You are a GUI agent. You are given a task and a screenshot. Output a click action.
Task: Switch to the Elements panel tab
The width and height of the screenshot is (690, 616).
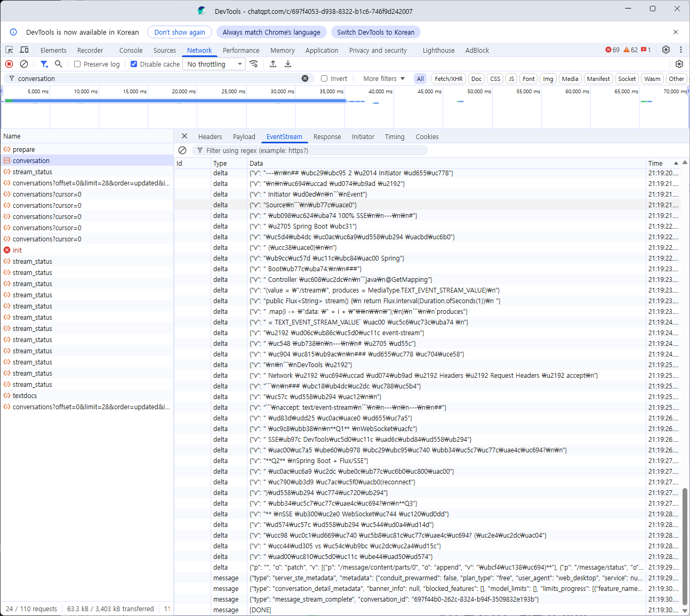coord(53,50)
